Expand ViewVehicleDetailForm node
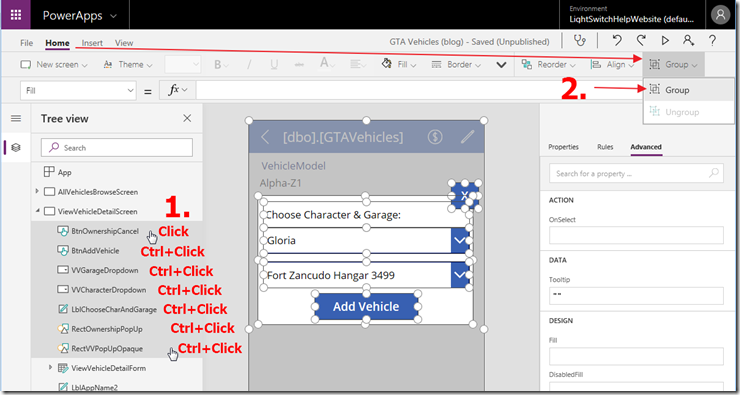Image resolution: width=740 pixels, height=395 pixels. pyautogui.click(x=50, y=367)
